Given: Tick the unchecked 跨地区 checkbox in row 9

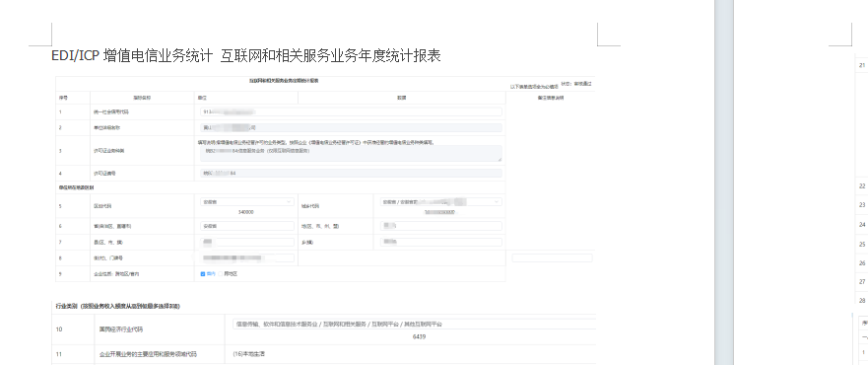Looking at the screenshot, I should (221, 273).
